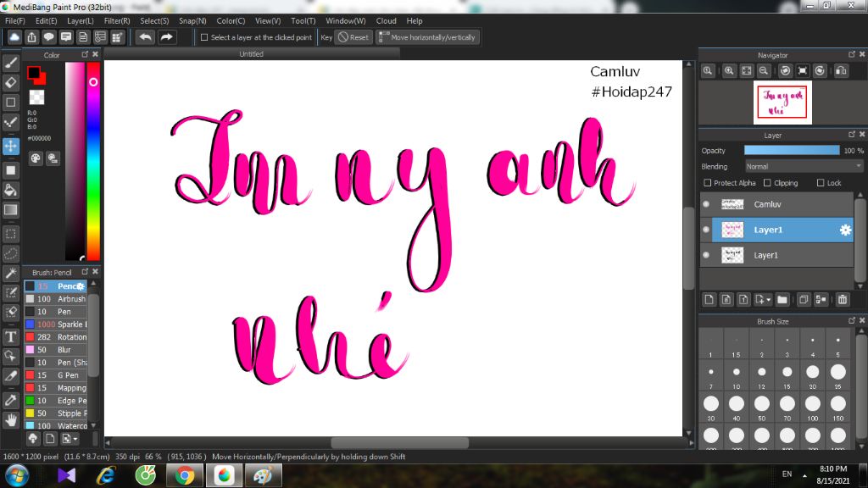868x488 pixels.
Task: Select the Hand pan tool
Action: pyautogui.click(x=10, y=420)
